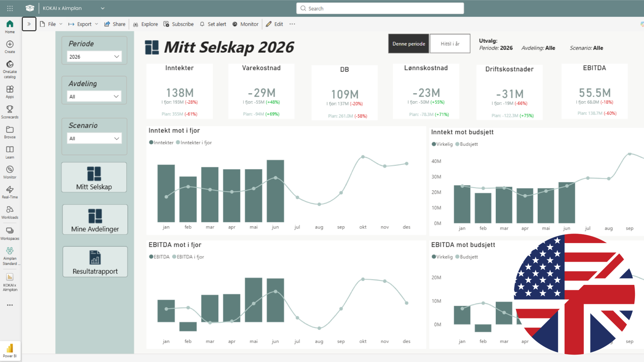Toggle Inntekter i fjor legend item

click(194, 142)
